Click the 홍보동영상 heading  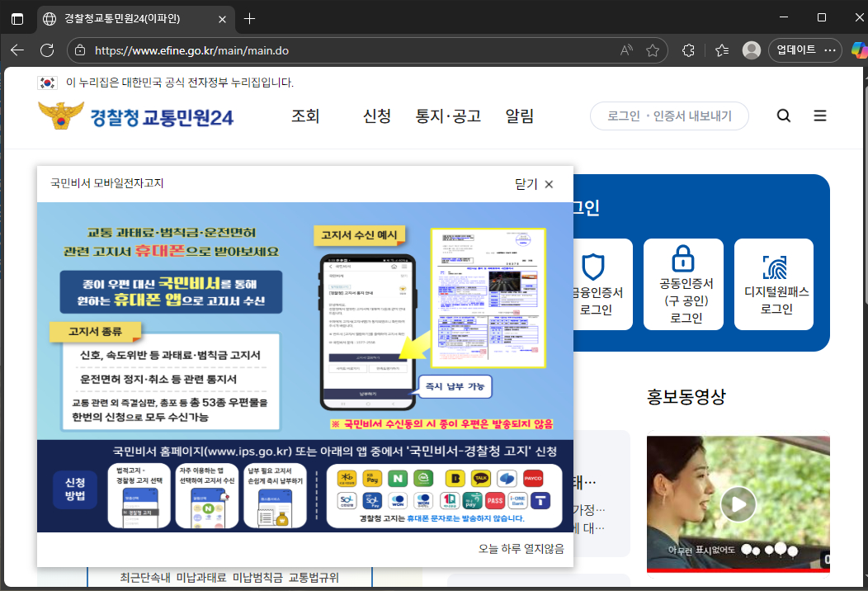(x=686, y=396)
